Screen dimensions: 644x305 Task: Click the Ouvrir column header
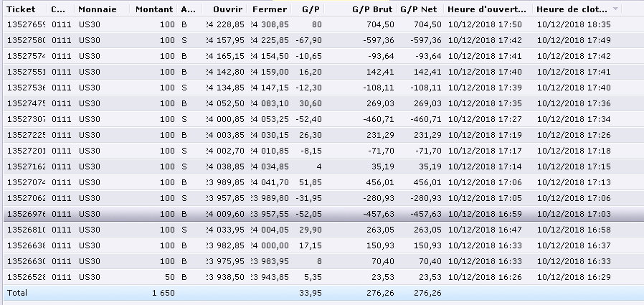point(228,10)
